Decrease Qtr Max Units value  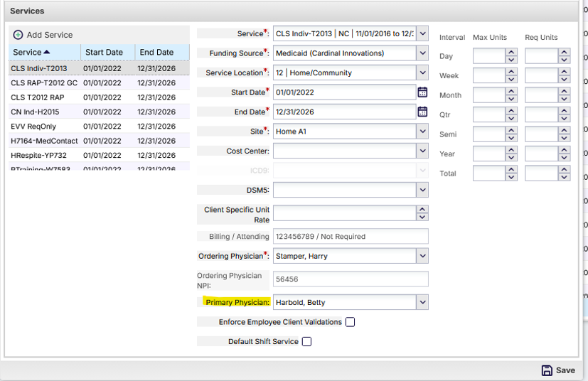point(511,119)
